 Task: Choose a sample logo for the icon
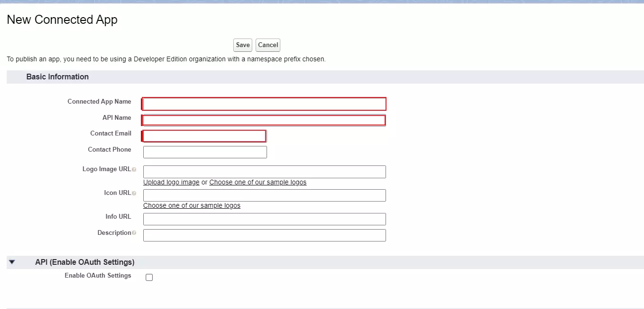click(192, 205)
